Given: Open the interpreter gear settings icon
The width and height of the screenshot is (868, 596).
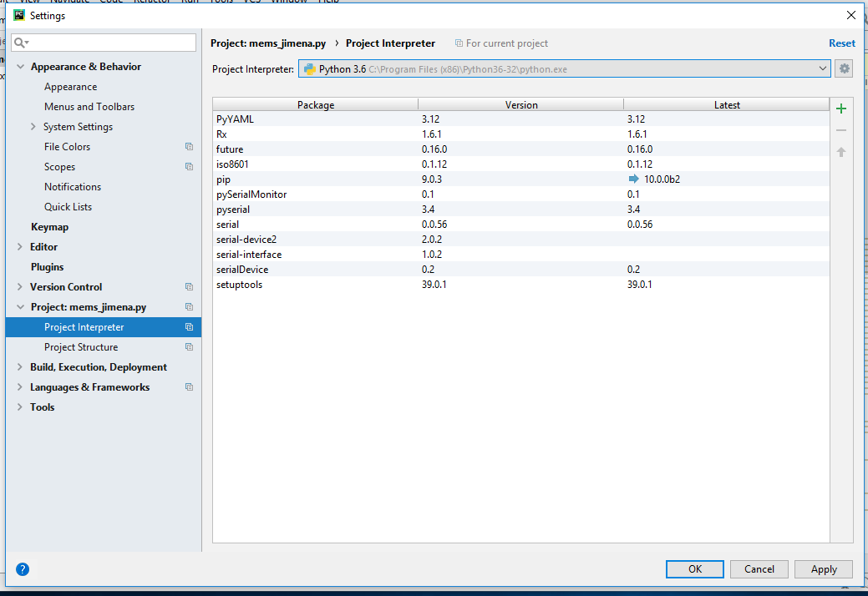Looking at the screenshot, I should pyautogui.click(x=844, y=68).
